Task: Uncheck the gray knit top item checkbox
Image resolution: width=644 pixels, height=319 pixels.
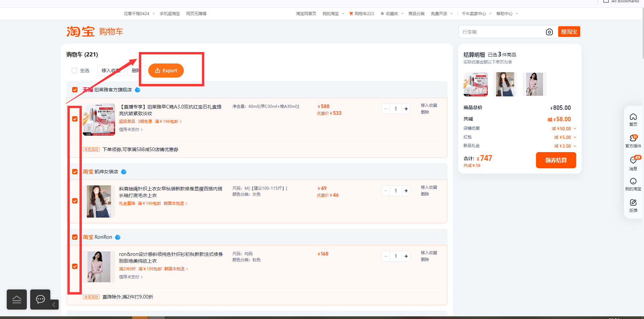Action: click(x=75, y=201)
